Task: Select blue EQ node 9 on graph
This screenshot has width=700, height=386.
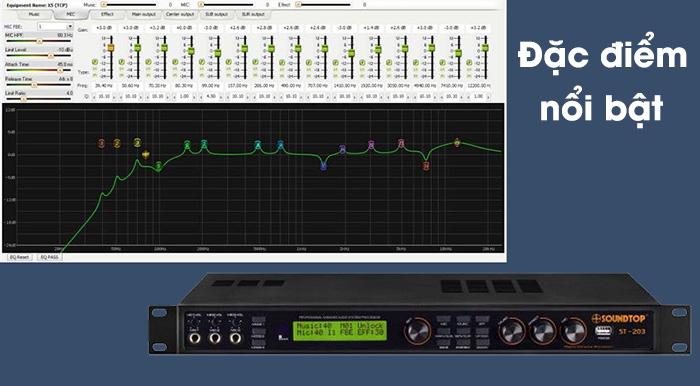Action: click(x=280, y=145)
